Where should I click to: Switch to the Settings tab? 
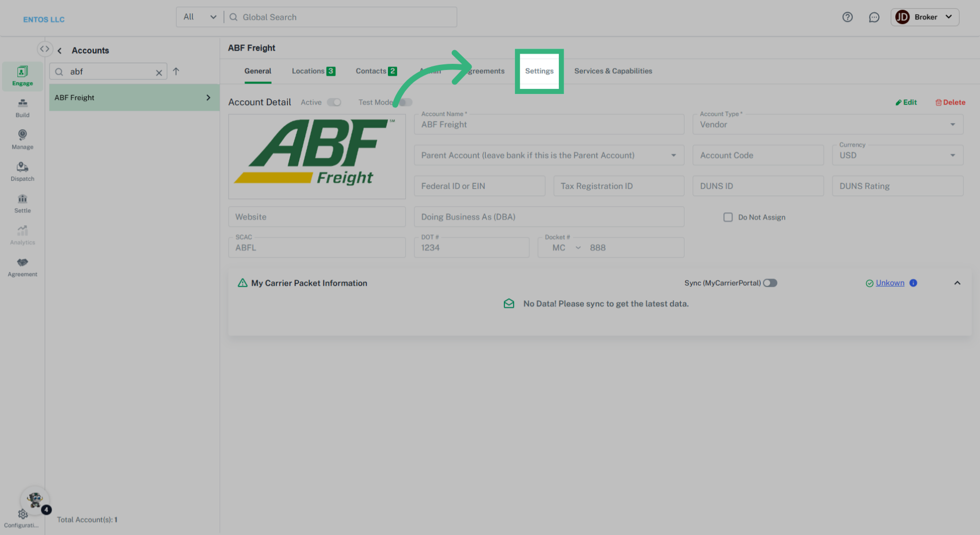point(539,71)
